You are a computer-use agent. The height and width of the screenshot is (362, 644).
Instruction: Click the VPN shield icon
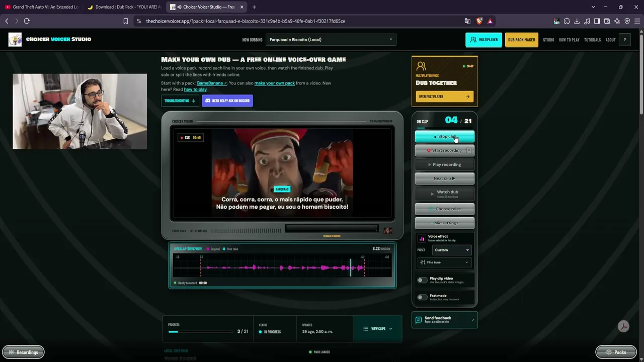(x=627, y=21)
